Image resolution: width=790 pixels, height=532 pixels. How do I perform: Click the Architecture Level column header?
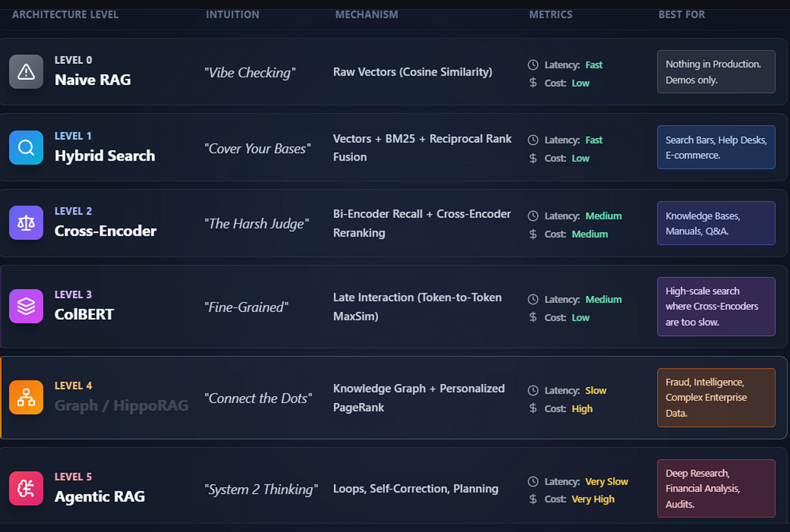(x=65, y=14)
